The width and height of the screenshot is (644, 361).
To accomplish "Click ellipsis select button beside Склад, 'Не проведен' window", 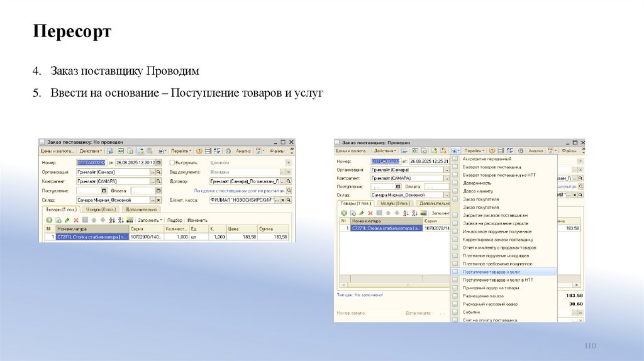I will tap(152, 201).
